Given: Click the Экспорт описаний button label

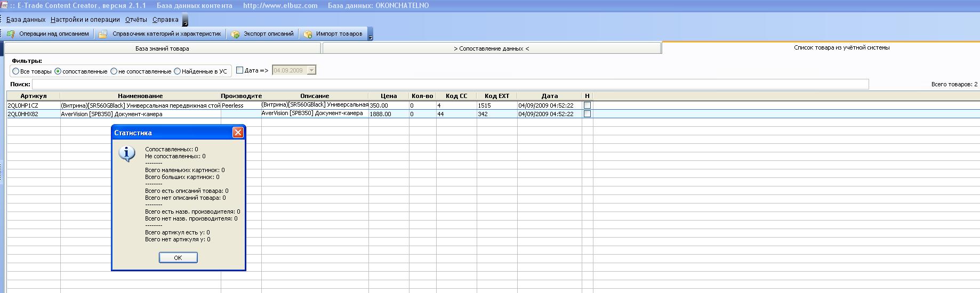Looking at the screenshot, I should click(x=269, y=34).
